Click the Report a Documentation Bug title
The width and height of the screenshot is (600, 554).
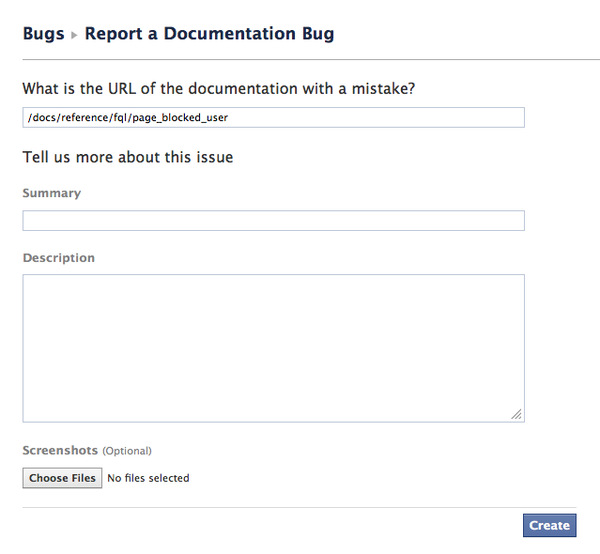[x=209, y=34]
